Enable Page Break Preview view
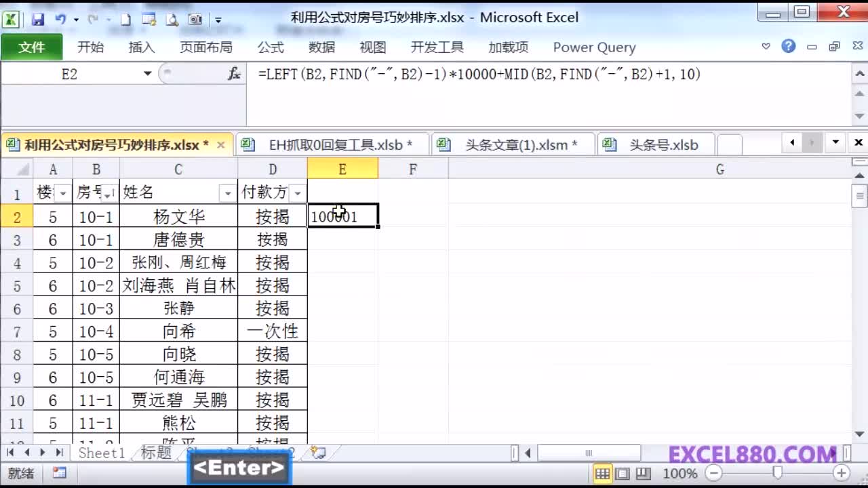The height and width of the screenshot is (488, 868). coord(644,474)
